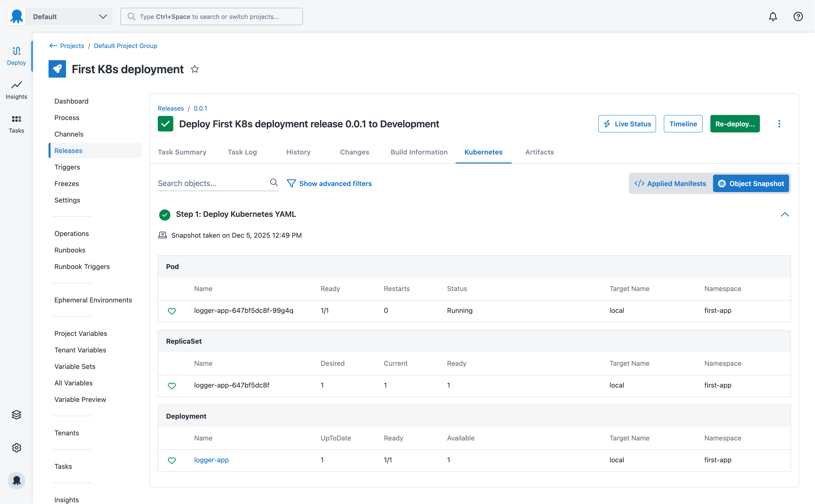Image resolution: width=815 pixels, height=504 pixels.
Task: Open the notifications bell
Action: [773, 16]
